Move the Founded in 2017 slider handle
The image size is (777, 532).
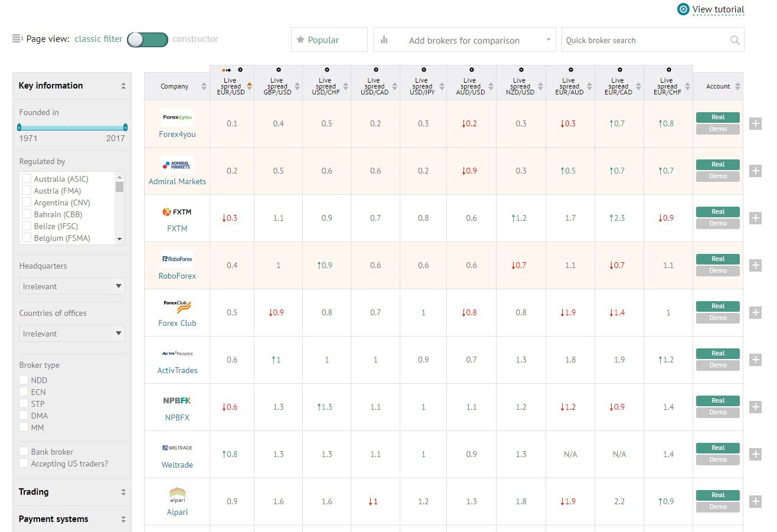[126, 127]
